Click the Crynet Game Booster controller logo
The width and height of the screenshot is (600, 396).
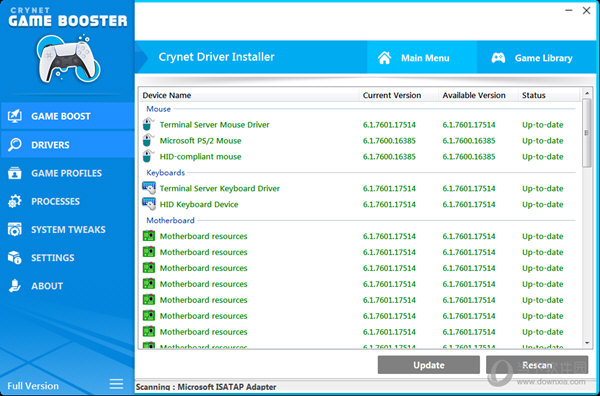(x=68, y=59)
